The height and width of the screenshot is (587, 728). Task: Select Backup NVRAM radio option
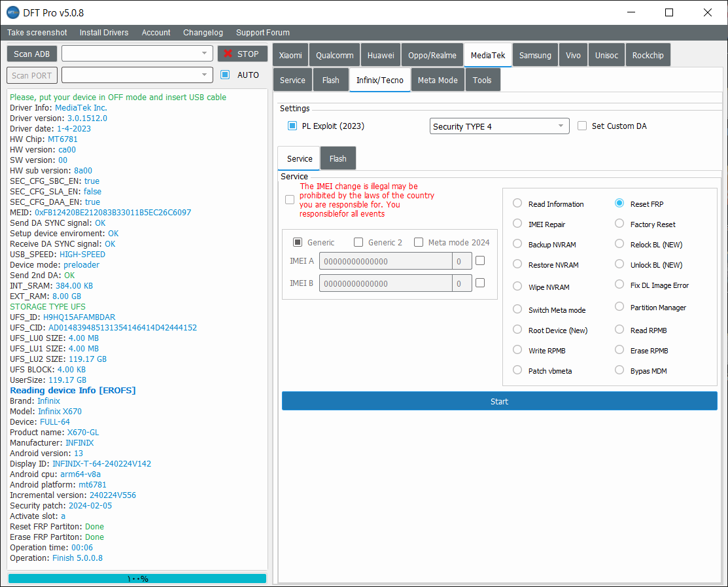point(517,244)
